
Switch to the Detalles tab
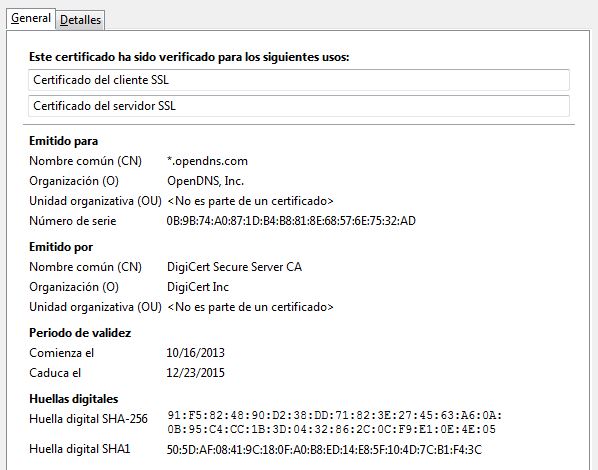(80, 20)
